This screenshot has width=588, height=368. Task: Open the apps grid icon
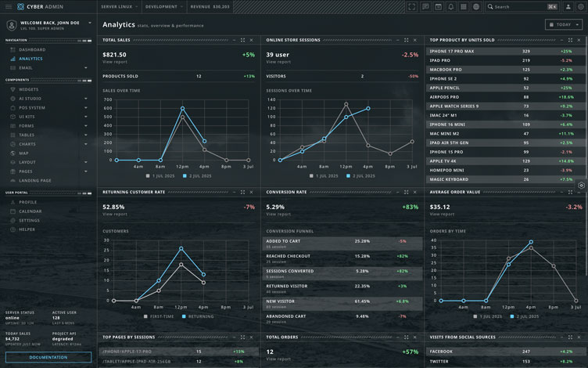tap(463, 6)
